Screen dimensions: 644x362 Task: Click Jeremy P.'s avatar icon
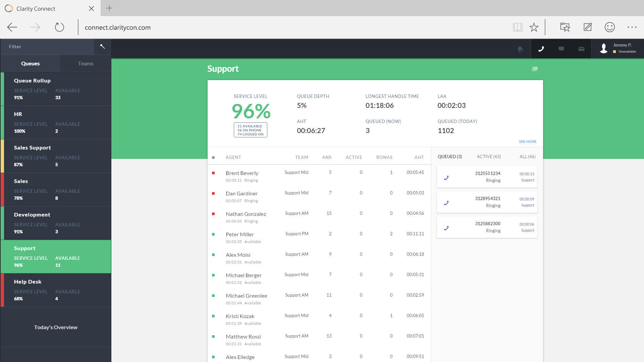pos(604,48)
